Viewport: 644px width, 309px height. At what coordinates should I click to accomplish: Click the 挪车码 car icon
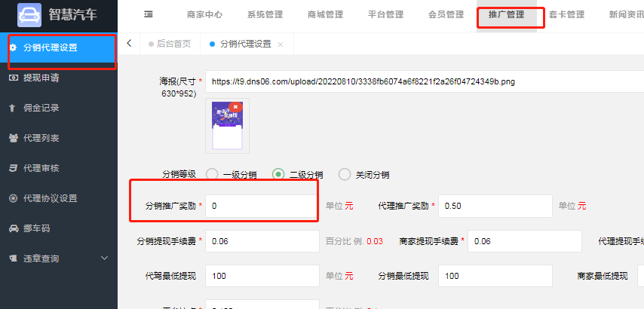click(x=14, y=228)
